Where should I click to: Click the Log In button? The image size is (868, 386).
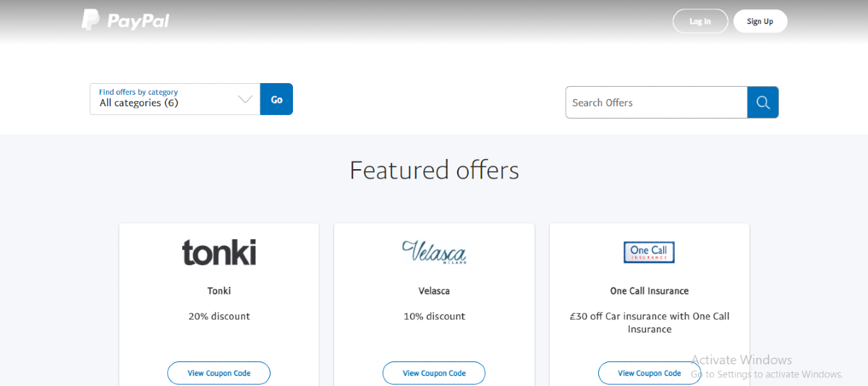pos(700,21)
